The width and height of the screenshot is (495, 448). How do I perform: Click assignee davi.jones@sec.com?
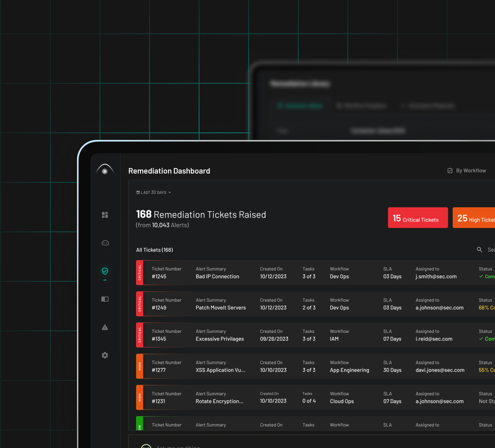pyautogui.click(x=440, y=370)
